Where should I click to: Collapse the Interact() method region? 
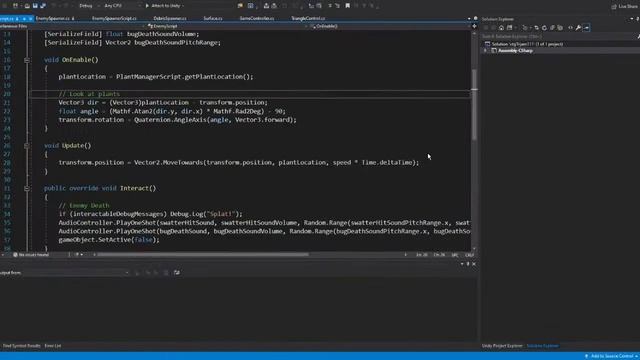tap(27, 189)
